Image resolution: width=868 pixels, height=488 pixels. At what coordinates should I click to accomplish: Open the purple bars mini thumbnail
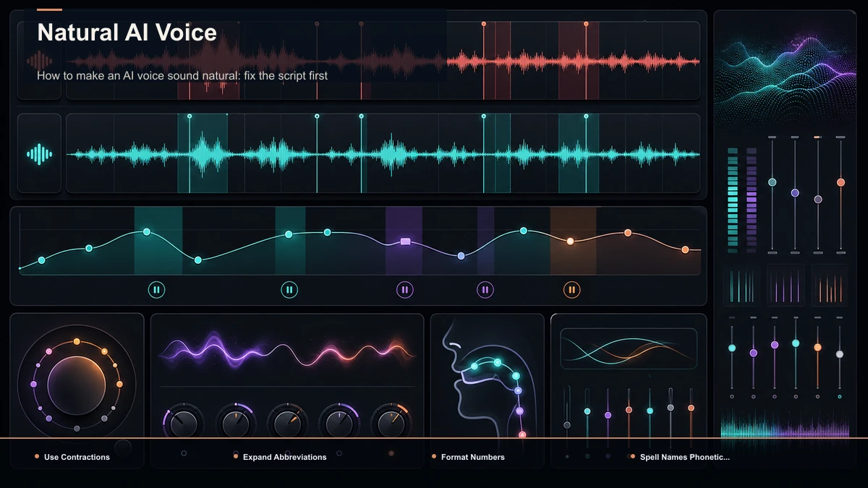[786, 285]
